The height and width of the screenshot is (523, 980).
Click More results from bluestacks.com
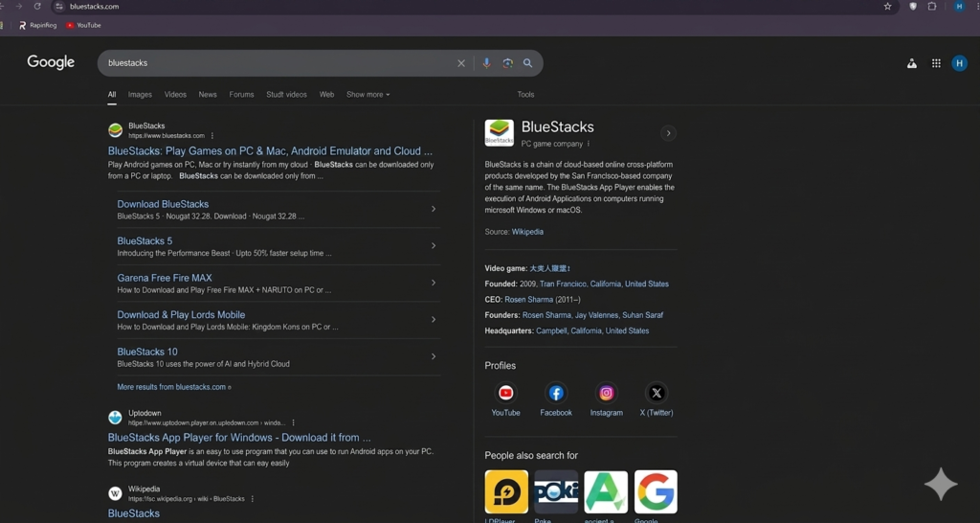coord(173,387)
